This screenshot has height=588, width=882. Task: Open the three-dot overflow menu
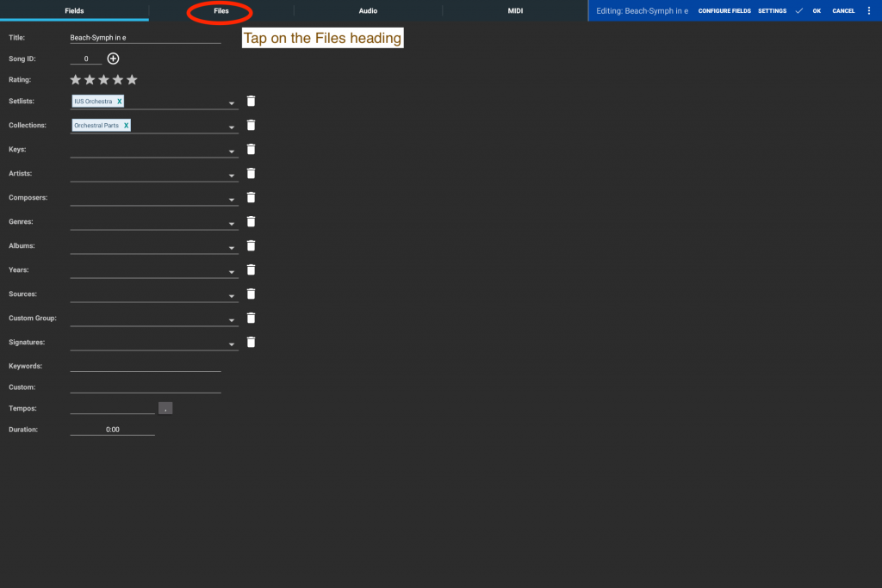tap(868, 10)
